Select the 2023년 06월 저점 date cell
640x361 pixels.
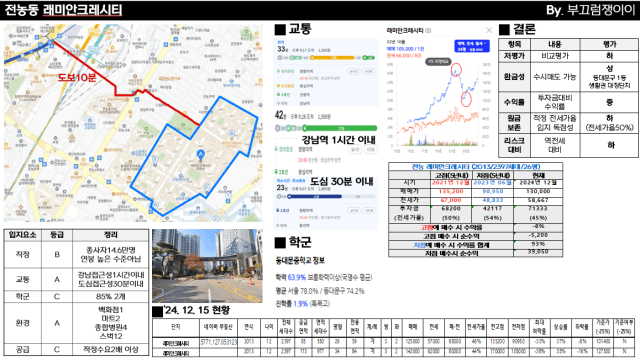coord(493,183)
